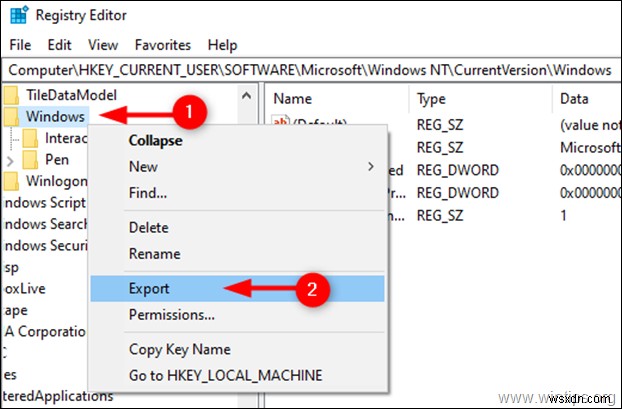Click the data value '1'
The image size is (622, 409).
click(563, 215)
